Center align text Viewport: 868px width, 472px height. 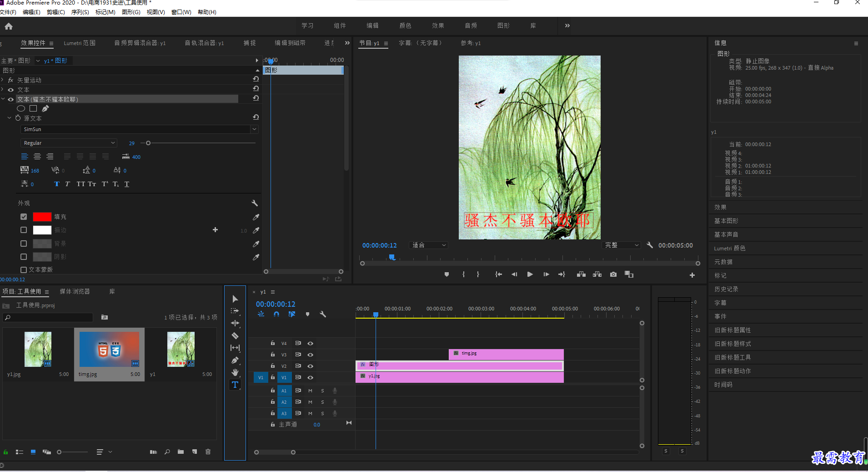37,156
